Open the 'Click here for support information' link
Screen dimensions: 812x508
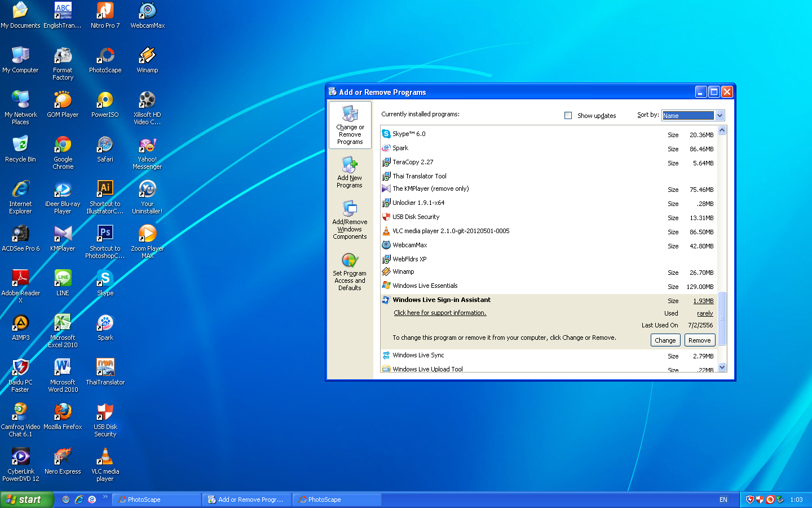(x=440, y=313)
